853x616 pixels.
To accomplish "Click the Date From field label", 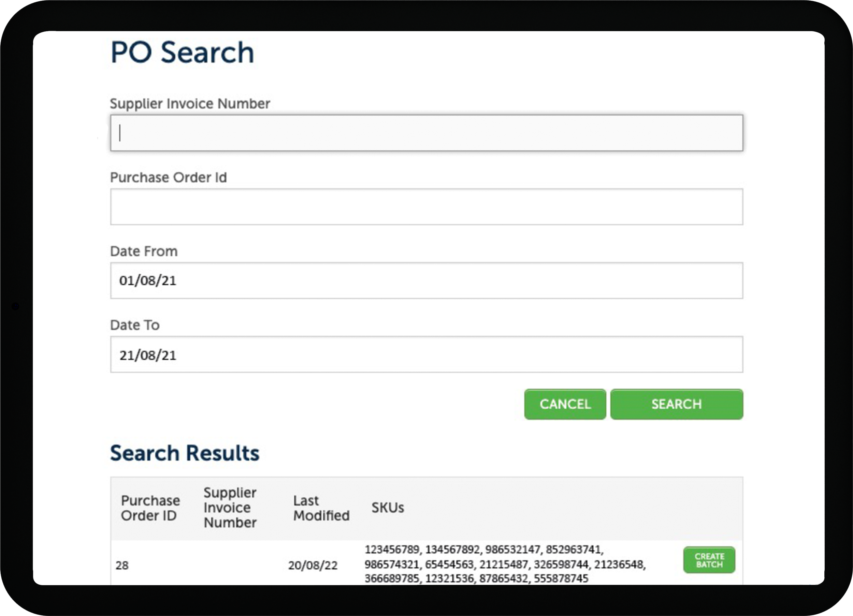I will click(144, 252).
